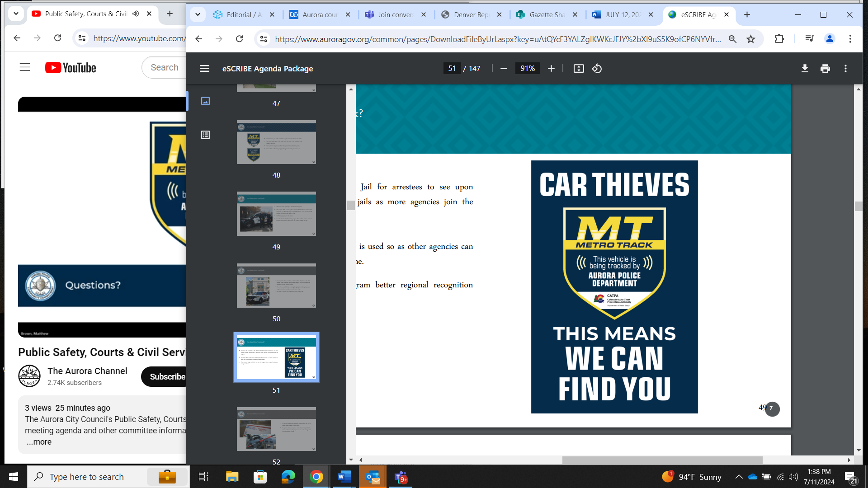Switch to the Editorial tab

pyautogui.click(x=244, y=14)
